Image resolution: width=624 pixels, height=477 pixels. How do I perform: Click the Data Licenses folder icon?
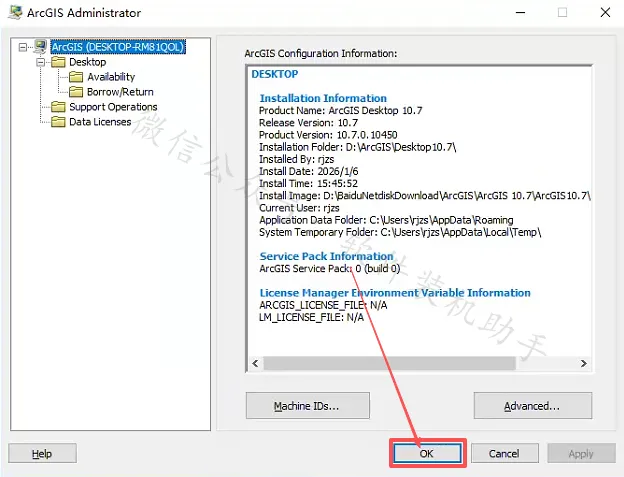click(58, 122)
